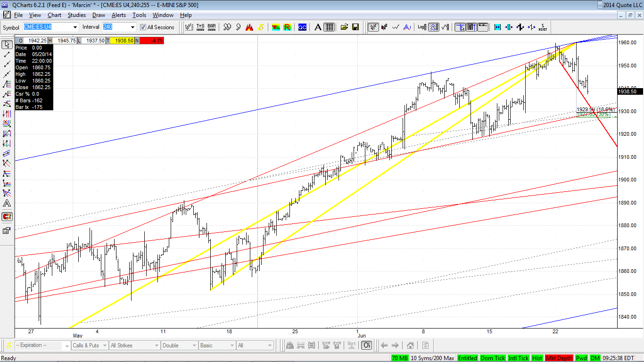
Task: Switch to line chart style
Action: click(396, 27)
